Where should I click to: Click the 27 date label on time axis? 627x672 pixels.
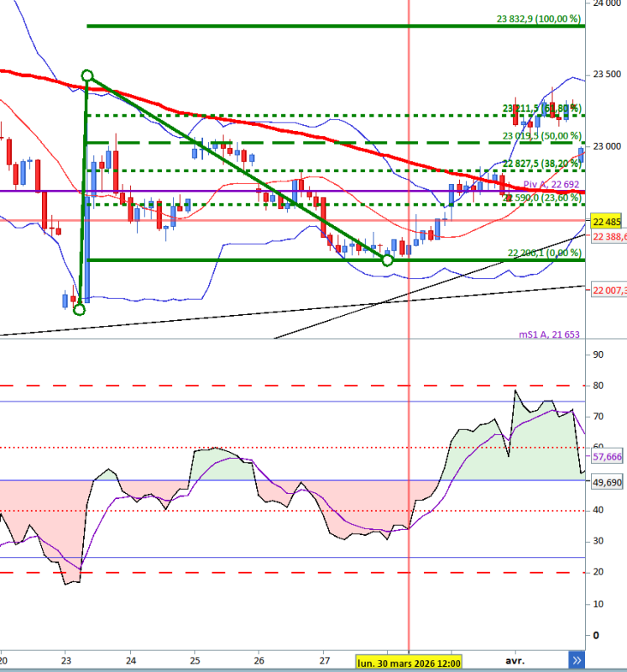coord(325,660)
